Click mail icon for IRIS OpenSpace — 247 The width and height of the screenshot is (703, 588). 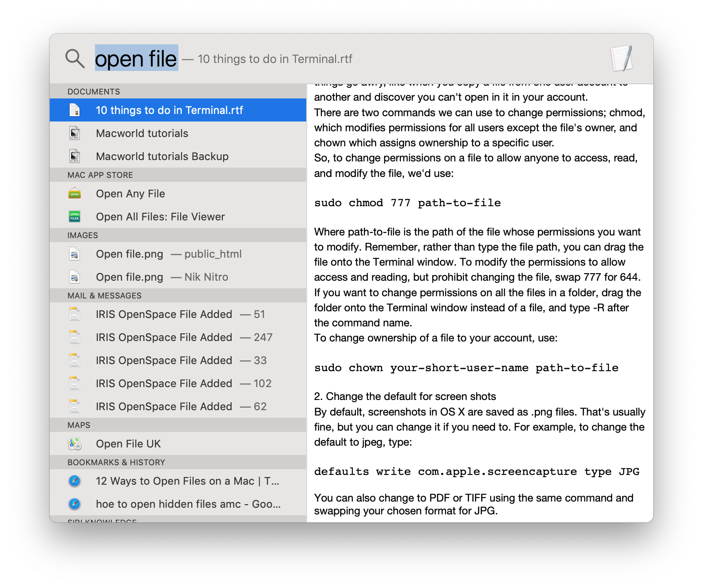tap(75, 337)
